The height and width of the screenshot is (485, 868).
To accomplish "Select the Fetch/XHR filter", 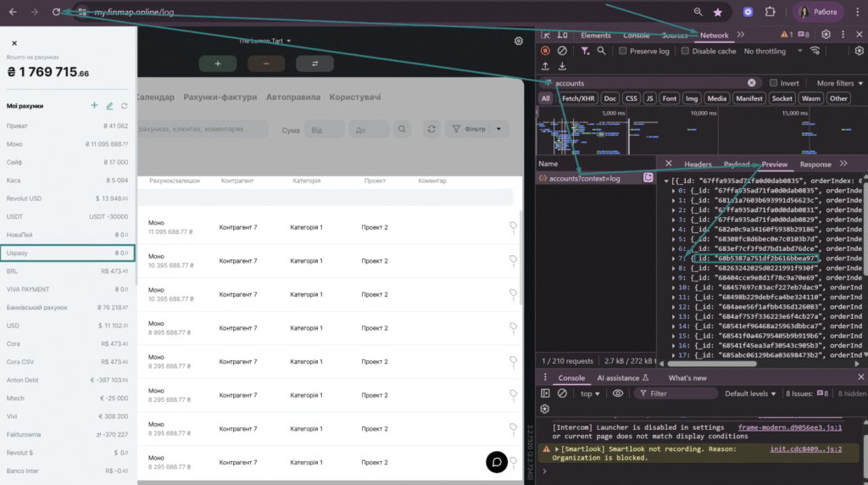I will pos(578,98).
